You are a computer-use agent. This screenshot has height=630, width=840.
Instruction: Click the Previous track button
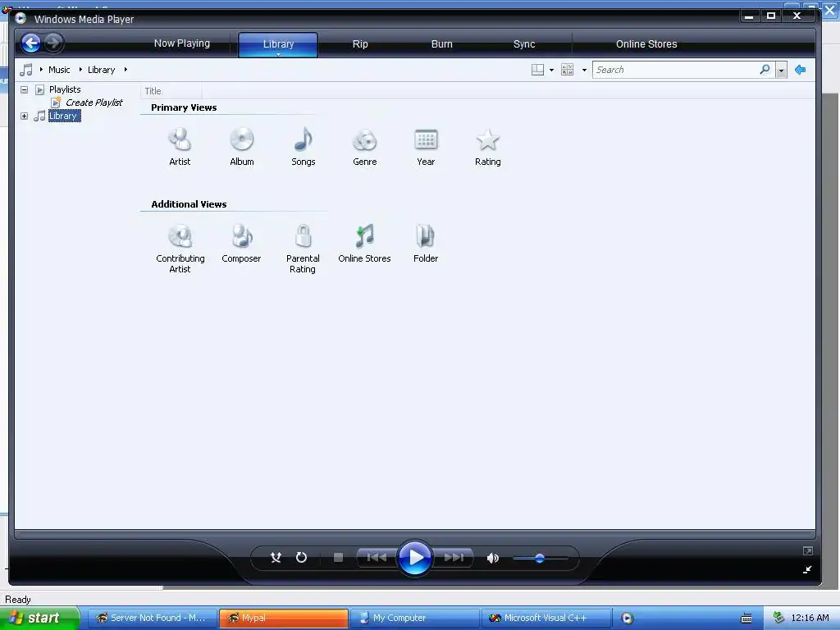(x=377, y=558)
